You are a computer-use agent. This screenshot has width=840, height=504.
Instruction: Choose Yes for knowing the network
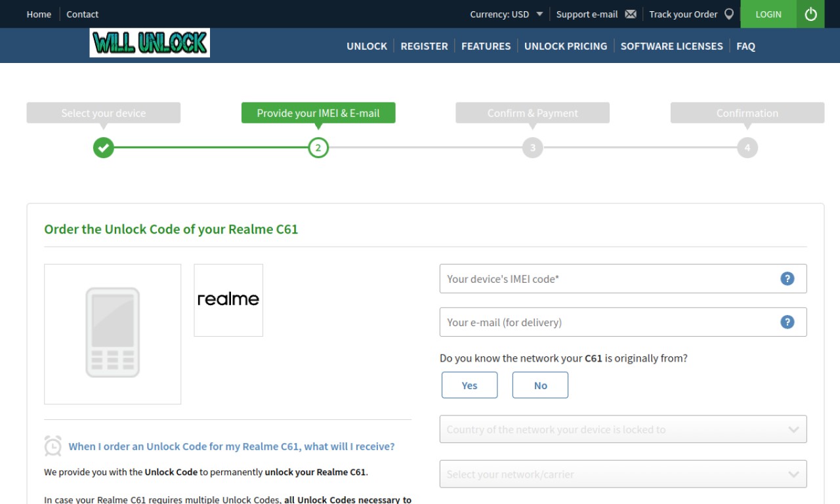(x=470, y=385)
